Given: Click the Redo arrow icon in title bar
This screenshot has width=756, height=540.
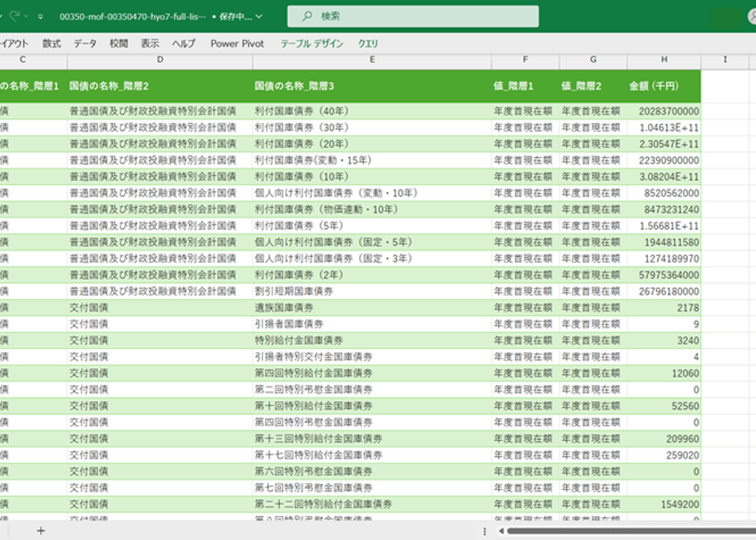Looking at the screenshot, I should 15,16.
